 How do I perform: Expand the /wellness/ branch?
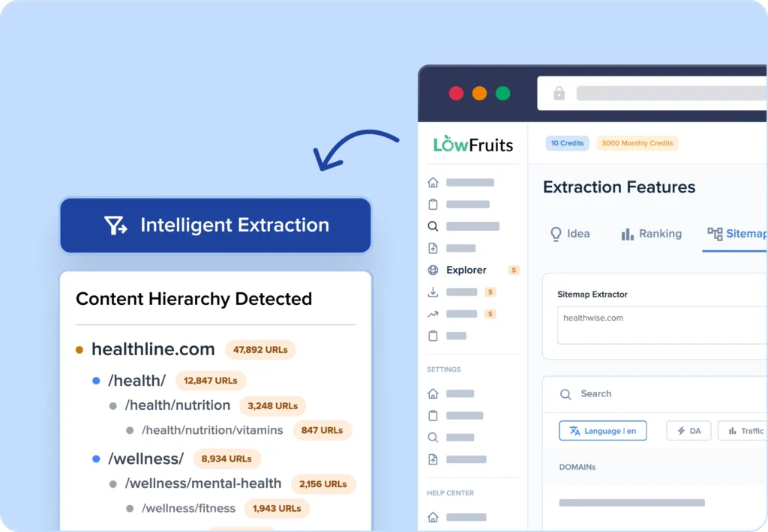point(147,459)
